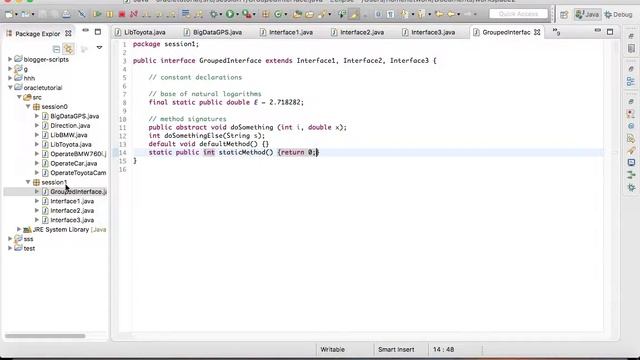This screenshot has height=360, width=640.
Task: Open the Run configurations dropdown arrow
Action: coord(238,15)
